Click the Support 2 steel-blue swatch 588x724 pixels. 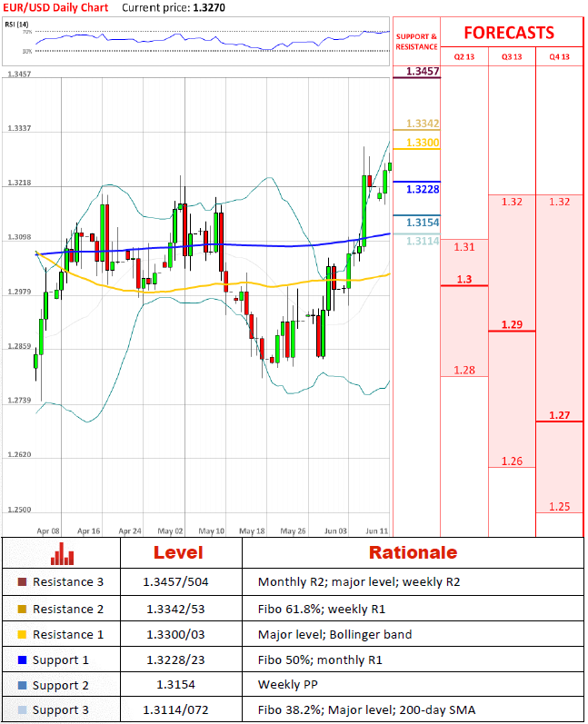[x=22, y=685]
